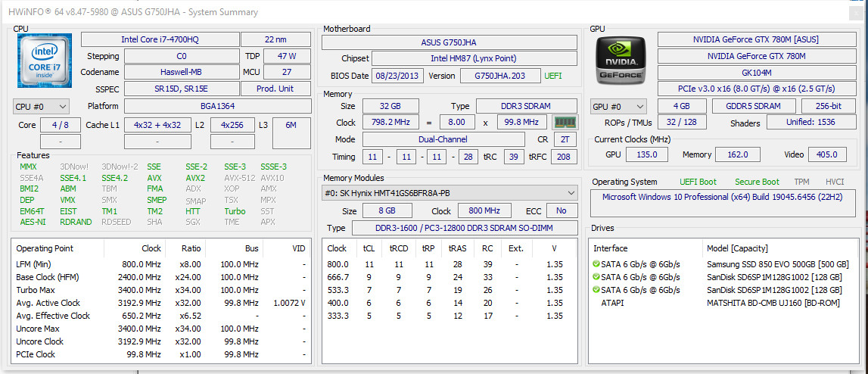Click the Turbo feature label
The height and width of the screenshot is (374, 868).
click(x=235, y=211)
